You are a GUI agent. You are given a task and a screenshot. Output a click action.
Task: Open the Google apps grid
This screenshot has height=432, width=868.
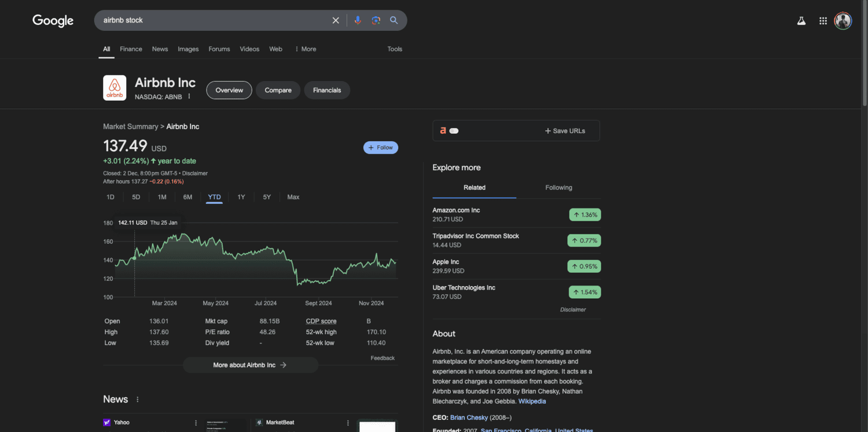coord(823,21)
